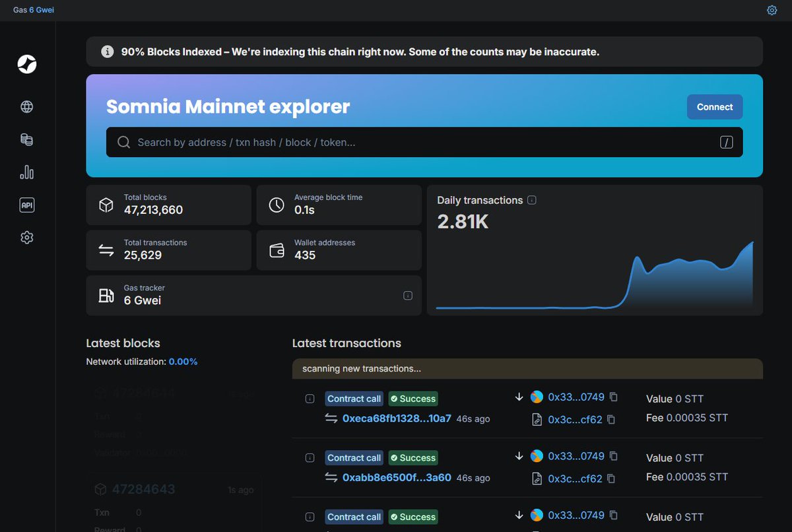
Task: Expand details for transaction 0xeca68fb1328...10a7
Action: tap(310, 399)
